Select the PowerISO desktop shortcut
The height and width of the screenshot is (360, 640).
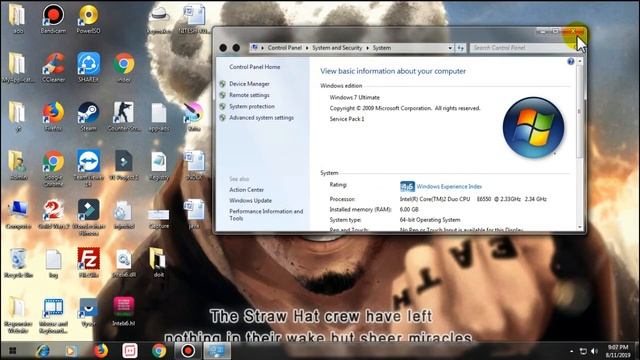[x=89, y=19]
